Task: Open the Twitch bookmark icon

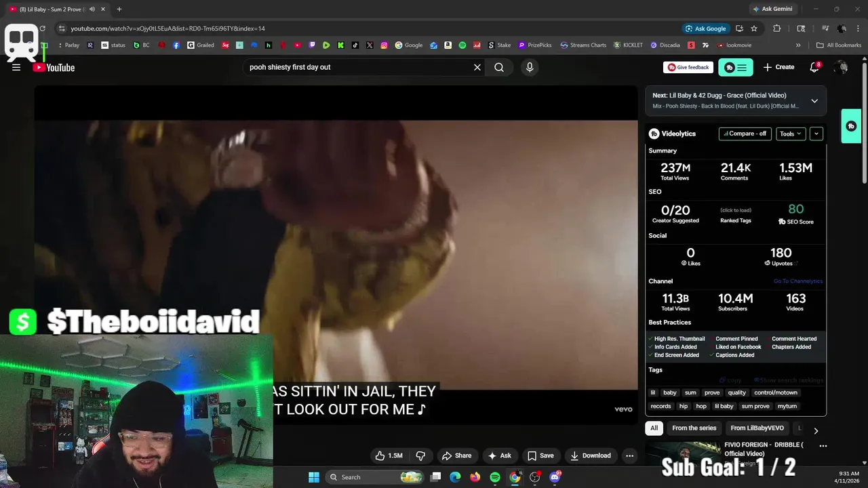Action: 312,45
